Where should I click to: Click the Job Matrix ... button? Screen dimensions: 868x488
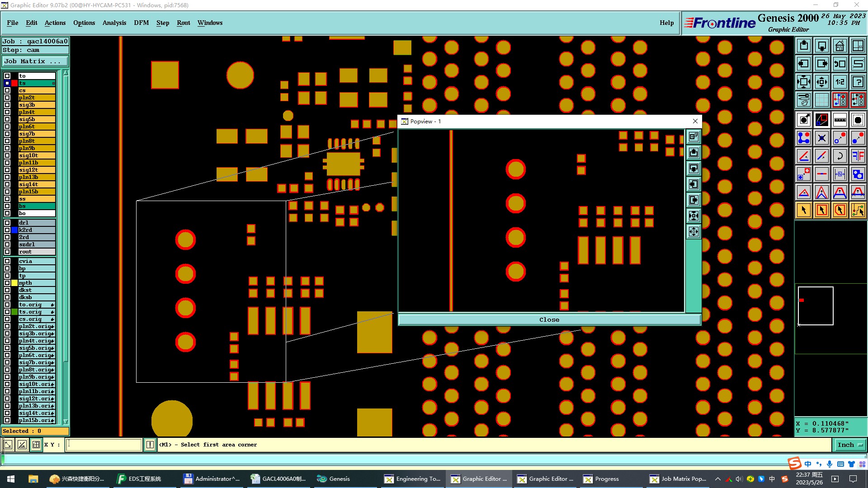35,61
